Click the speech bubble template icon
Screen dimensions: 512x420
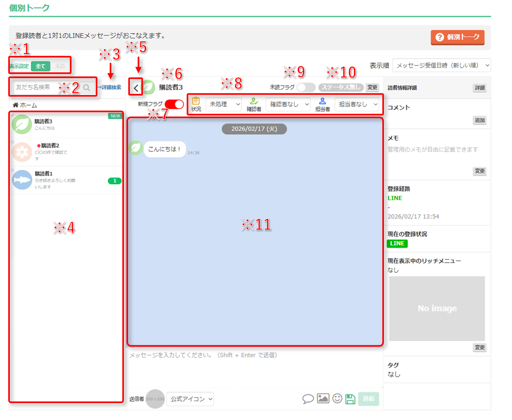[308, 399]
